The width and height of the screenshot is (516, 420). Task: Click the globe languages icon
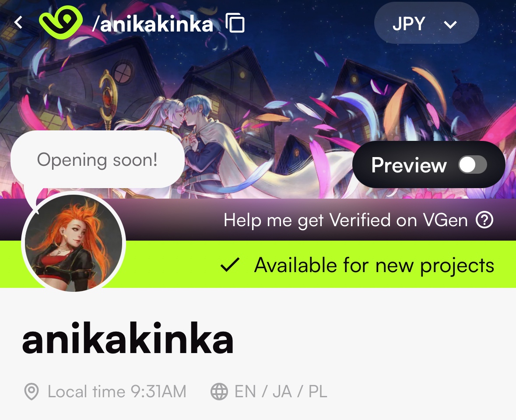219,392
